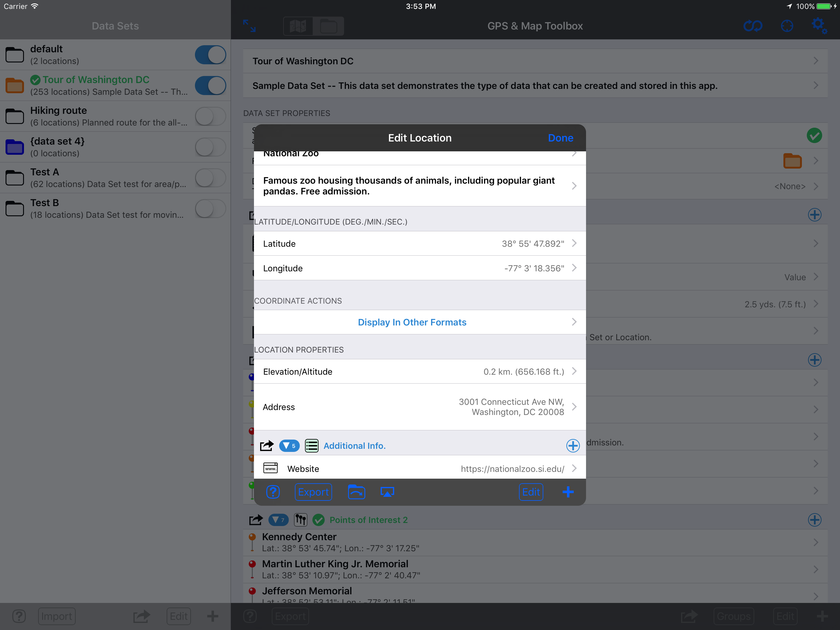Open the Address row chevron
The height and width of the screenshot is (630, 840).
tap(574, 407)
